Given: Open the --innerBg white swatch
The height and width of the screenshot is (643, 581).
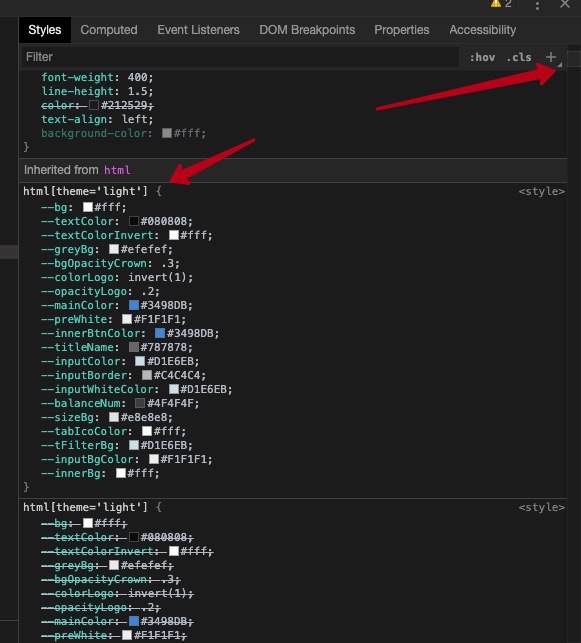Looking at the screenshot, I should [121, 473].
